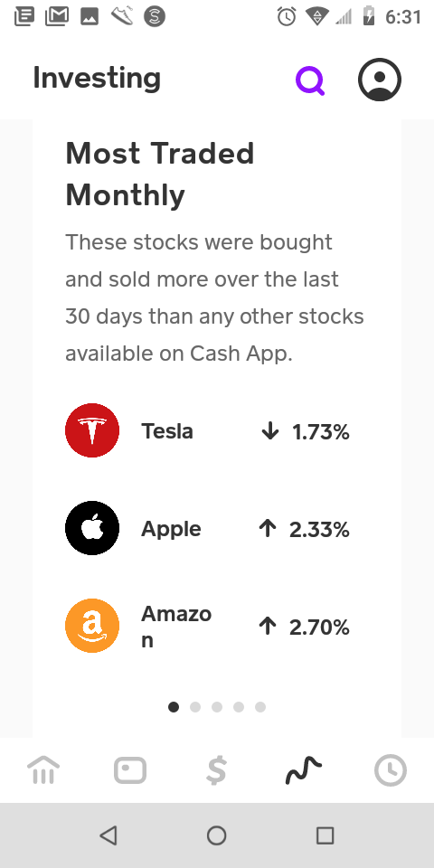Open the purple search icon

[310, 80]
